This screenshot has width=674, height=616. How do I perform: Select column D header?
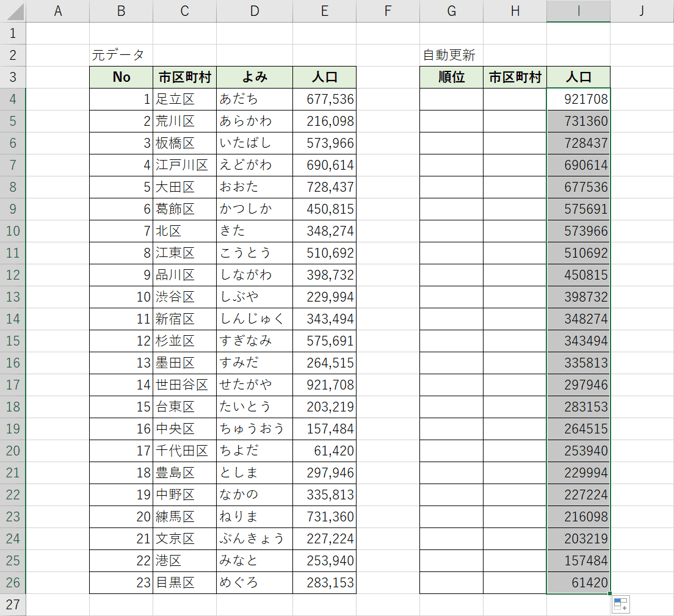(x=255, y=11)
